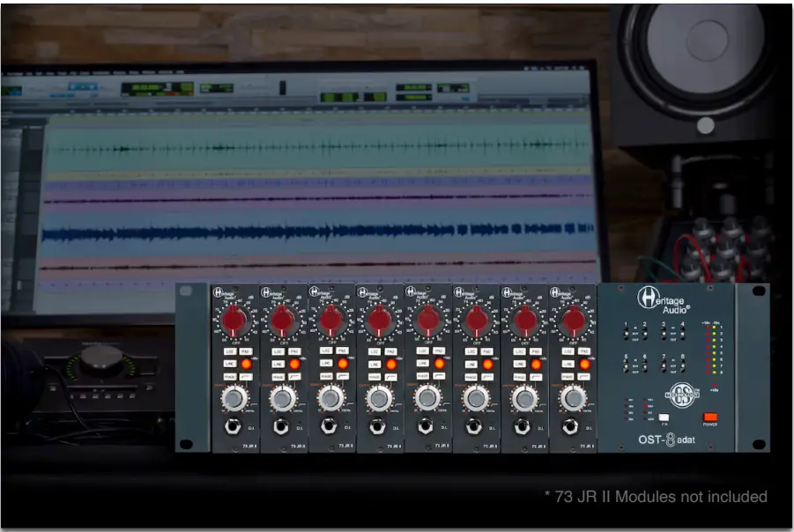Image resolution: width=794 pixels, height=532 pixels.
Task: Flip channel 4 in/out switch on OST-8 panel
Action: click(683, 333)
